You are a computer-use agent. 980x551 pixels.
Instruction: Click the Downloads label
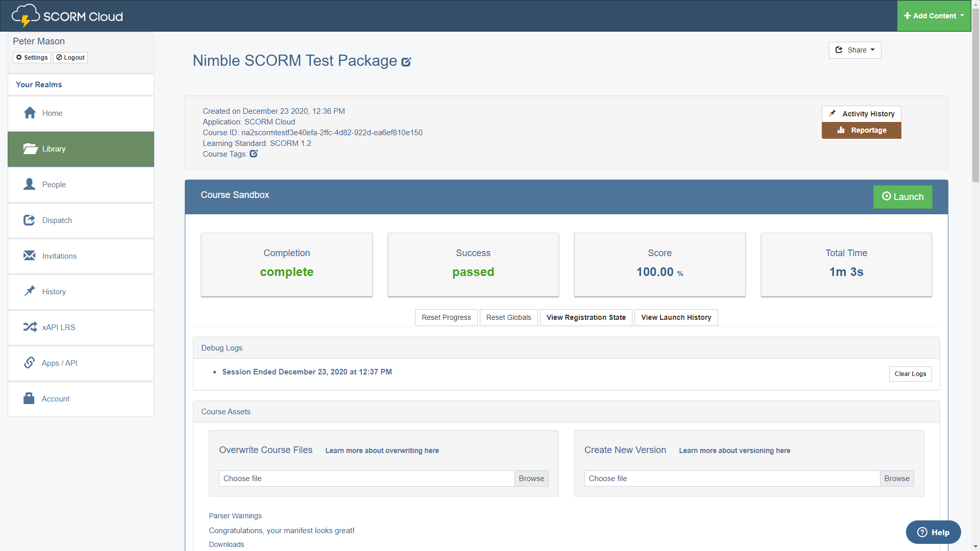tap(227, 544)
